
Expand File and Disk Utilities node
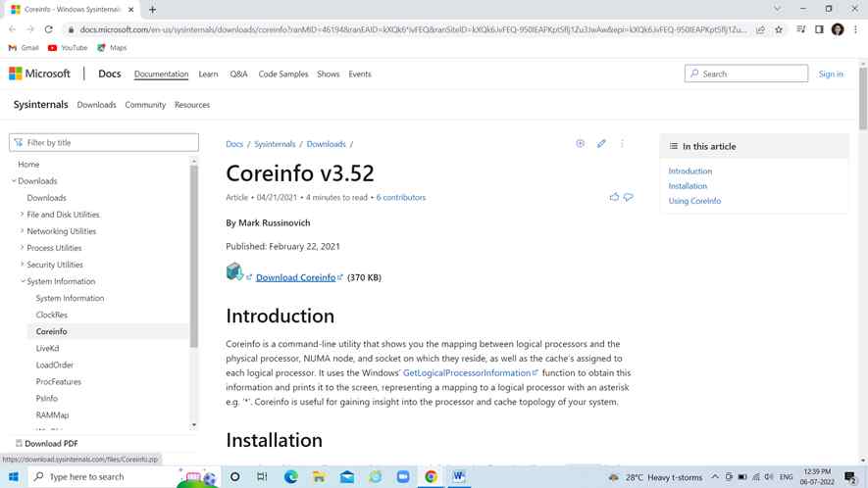(x=23, y=215)
